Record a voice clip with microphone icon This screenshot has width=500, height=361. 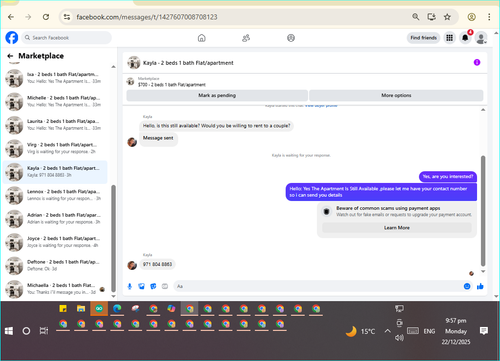tap(130, 286)
